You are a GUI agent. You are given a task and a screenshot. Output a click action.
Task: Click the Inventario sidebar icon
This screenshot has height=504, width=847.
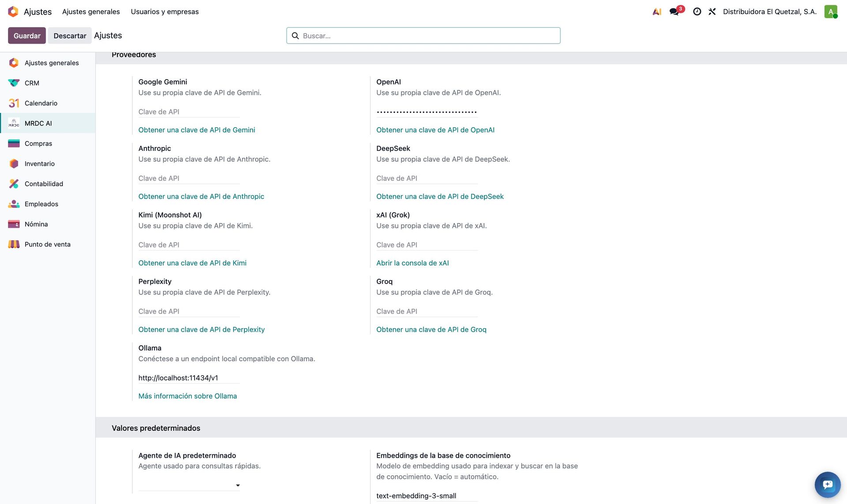14,164
